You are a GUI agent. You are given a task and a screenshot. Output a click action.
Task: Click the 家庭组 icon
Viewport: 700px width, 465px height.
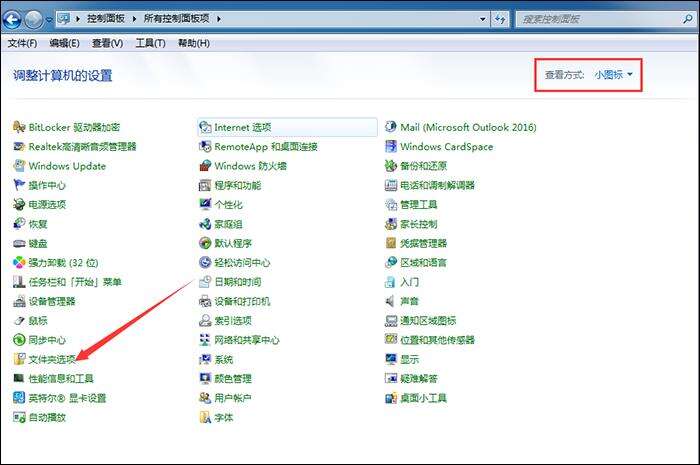(205, 224)
